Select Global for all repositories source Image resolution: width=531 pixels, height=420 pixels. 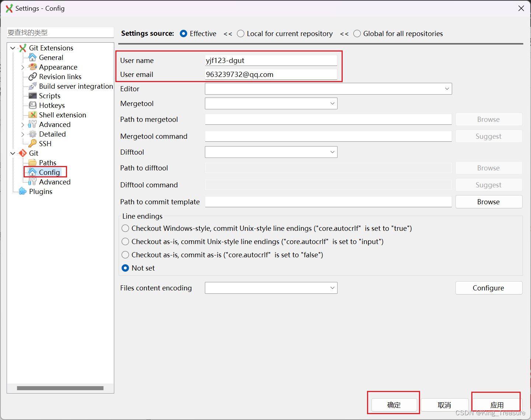pyautogui.click(x=357, y=33)
